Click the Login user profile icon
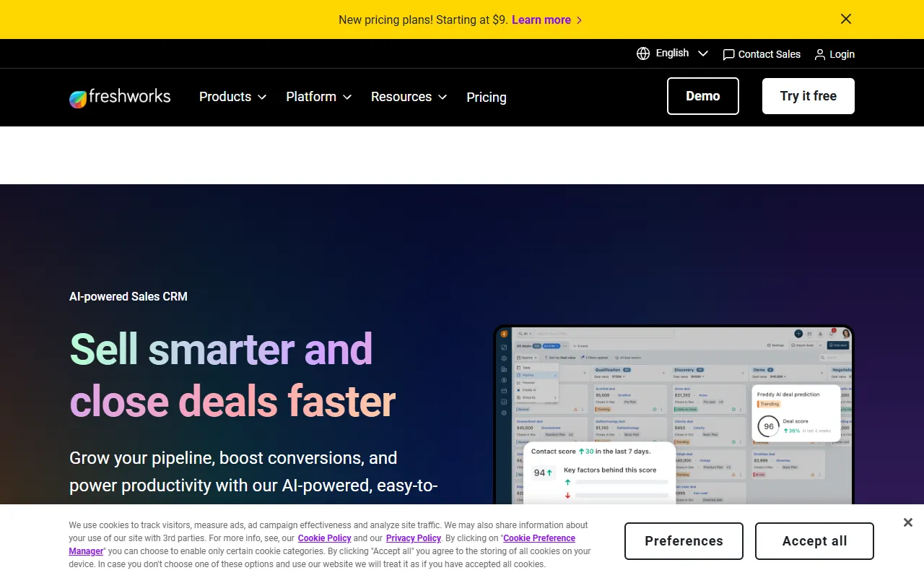 (820, 54)
